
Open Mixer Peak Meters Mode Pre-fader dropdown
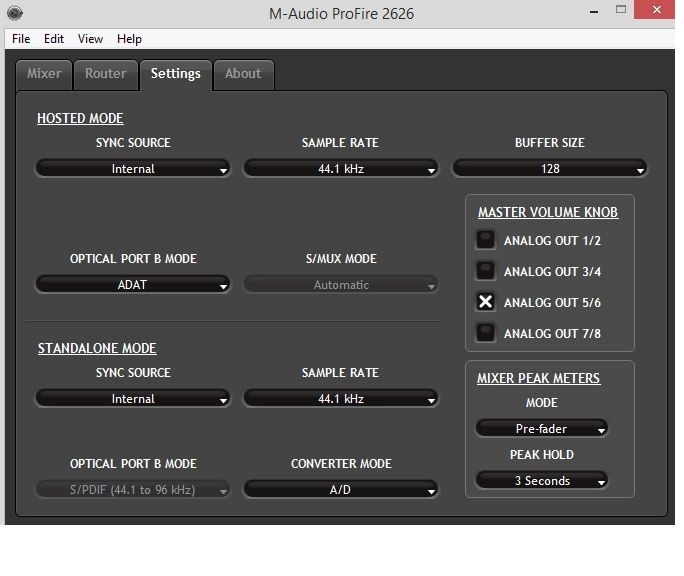click(541, 429)
